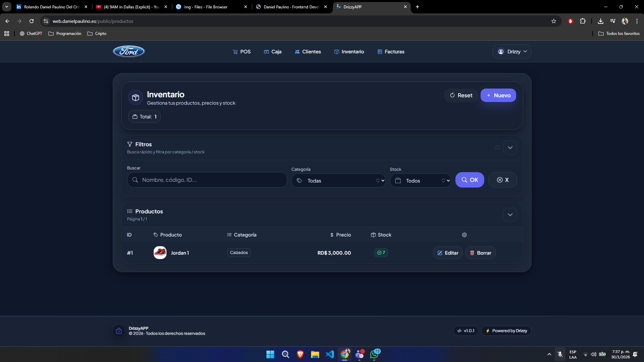Click the Jordan 1 product thumbnail
Viewport: 644px width, 362px height.
(160, 253)
